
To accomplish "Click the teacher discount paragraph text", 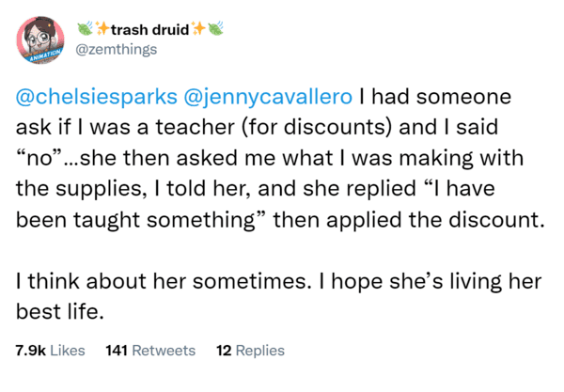I will click(280, 158).
